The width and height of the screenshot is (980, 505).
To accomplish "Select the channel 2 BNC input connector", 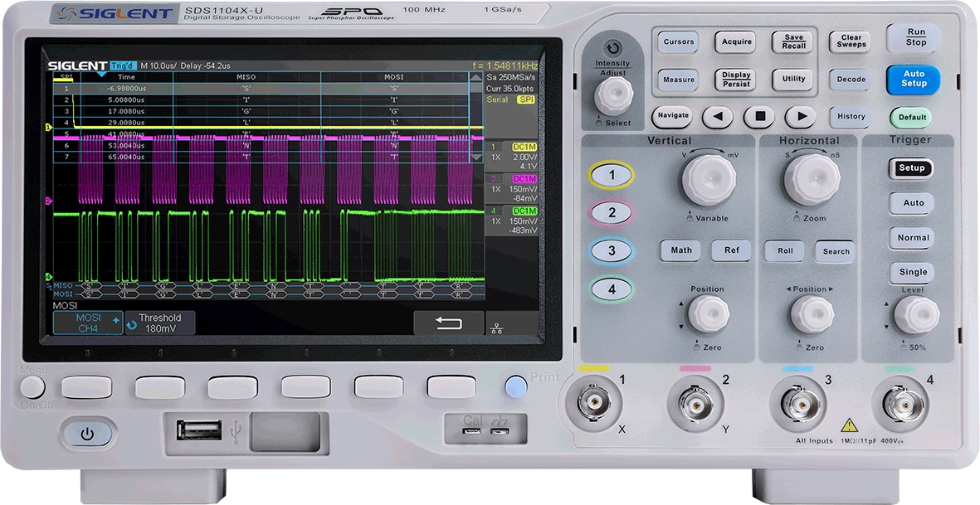I will (x=695, y=405).
